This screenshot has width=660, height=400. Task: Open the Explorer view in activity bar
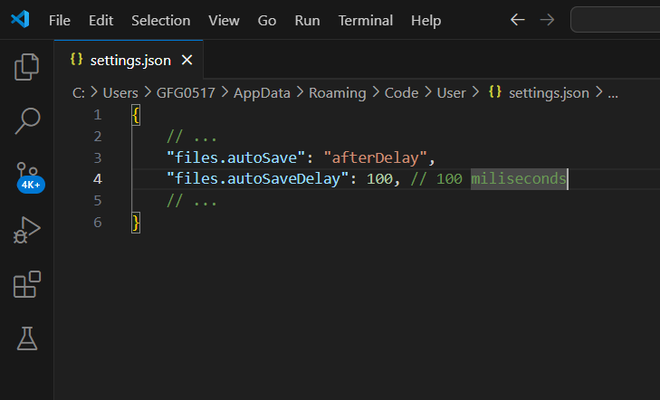tap(27, 68)
